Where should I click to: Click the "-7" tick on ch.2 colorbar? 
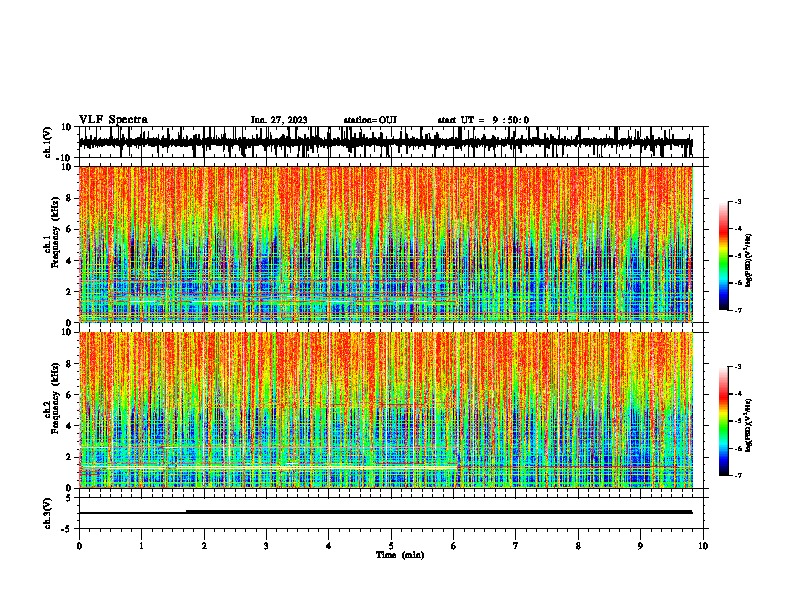click(x=738, y=475)
